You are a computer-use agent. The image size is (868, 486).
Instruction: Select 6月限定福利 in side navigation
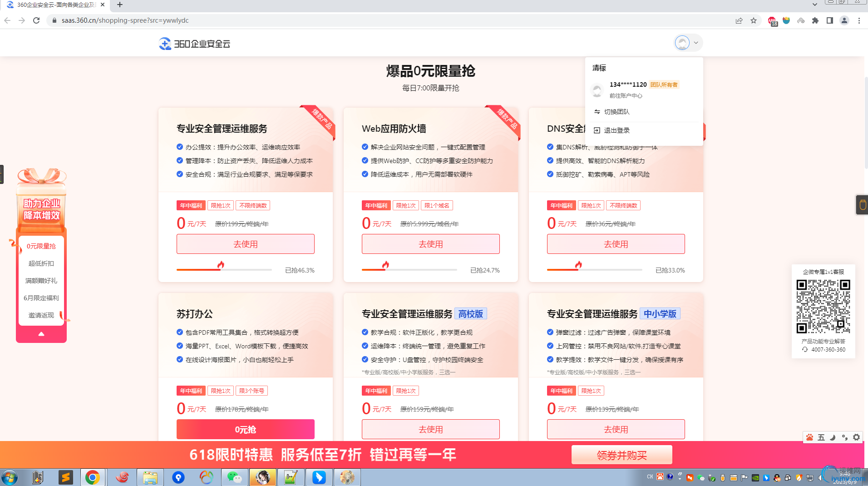tap(41, 298)
